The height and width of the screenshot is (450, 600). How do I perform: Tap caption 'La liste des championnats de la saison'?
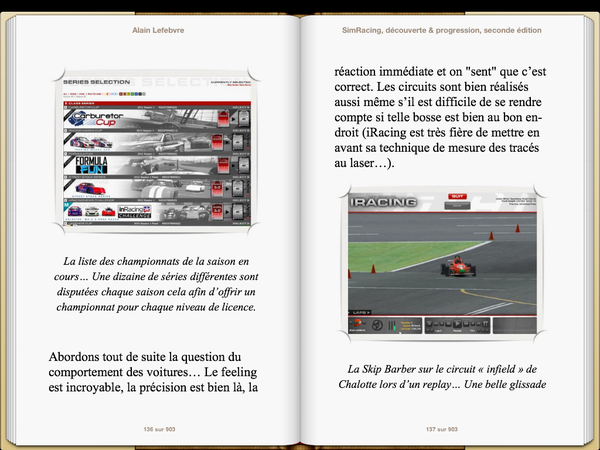click(x=156, y=284)
